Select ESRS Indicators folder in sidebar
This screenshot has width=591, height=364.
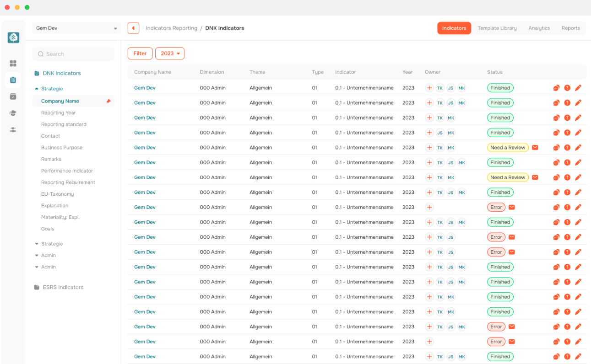[x=63, y=287]
